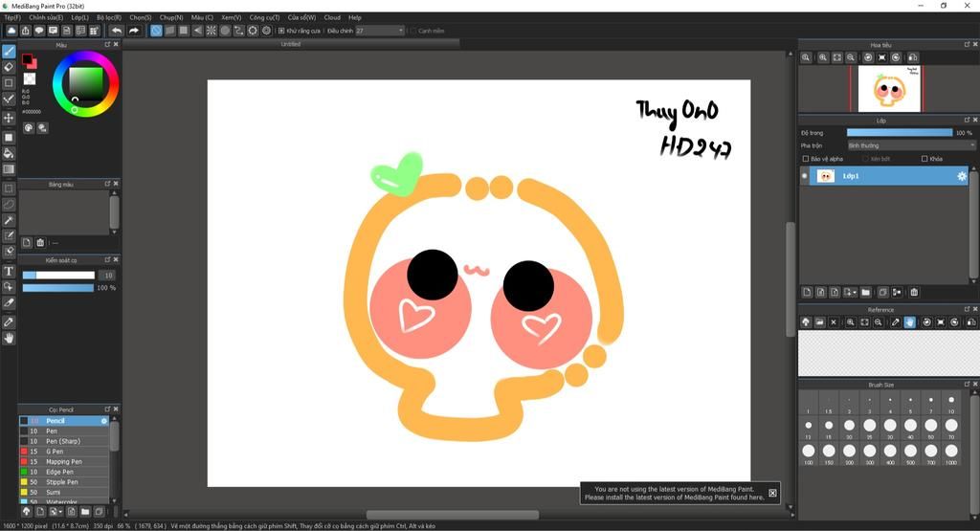
Task: Select the Mapping Pen brush
Action: click(64, 462)
